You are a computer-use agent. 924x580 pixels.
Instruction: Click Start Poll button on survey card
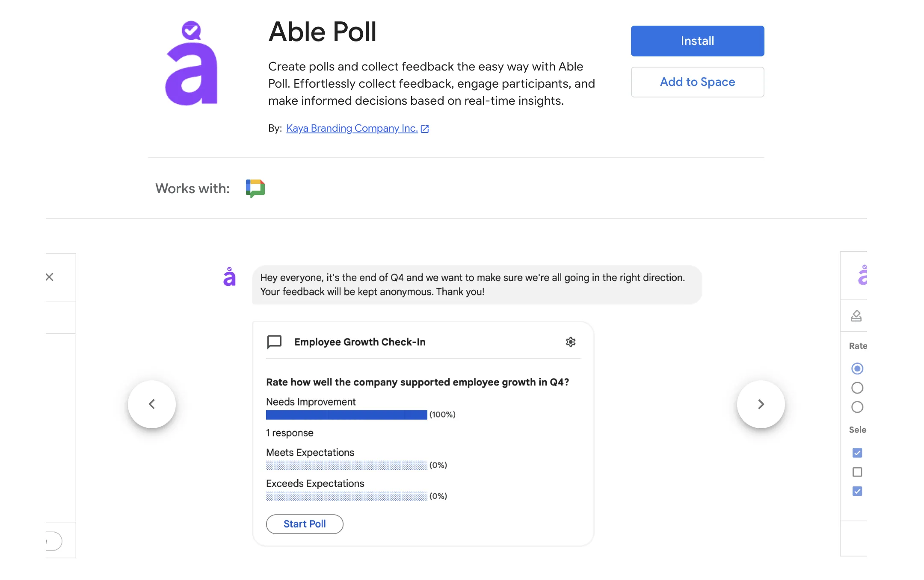[x=304, y=523]
